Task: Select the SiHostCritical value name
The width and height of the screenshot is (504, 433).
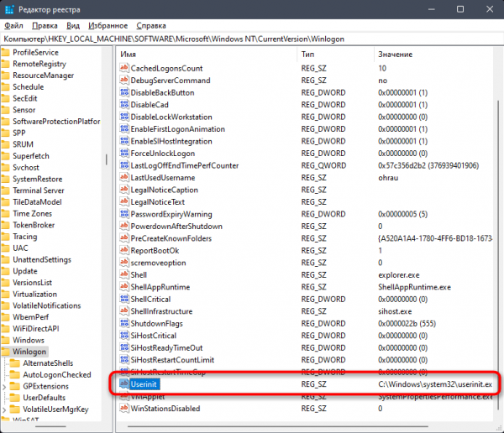Action: pos(154,336)
